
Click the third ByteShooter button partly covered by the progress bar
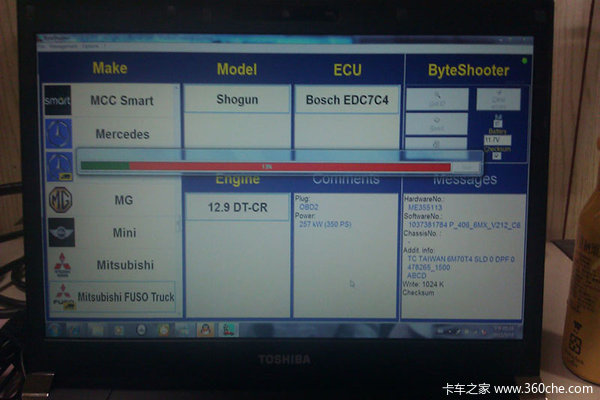tap(436, 144)
